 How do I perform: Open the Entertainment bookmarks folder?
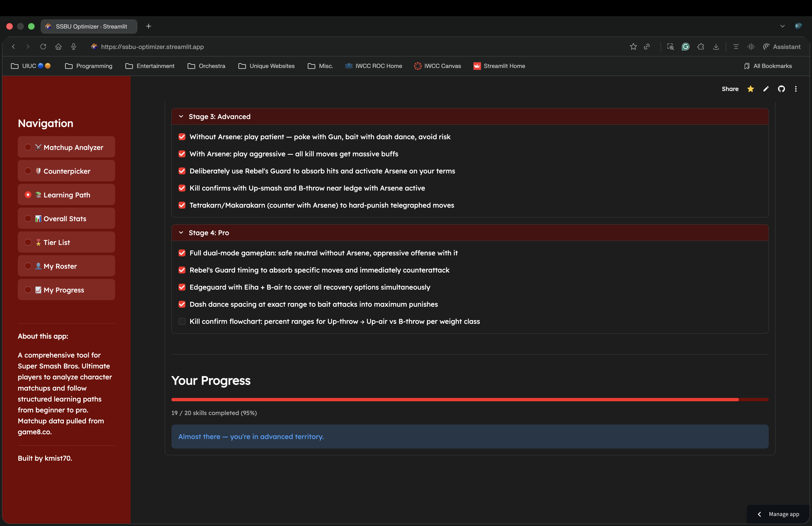click(x=150, y=66)
